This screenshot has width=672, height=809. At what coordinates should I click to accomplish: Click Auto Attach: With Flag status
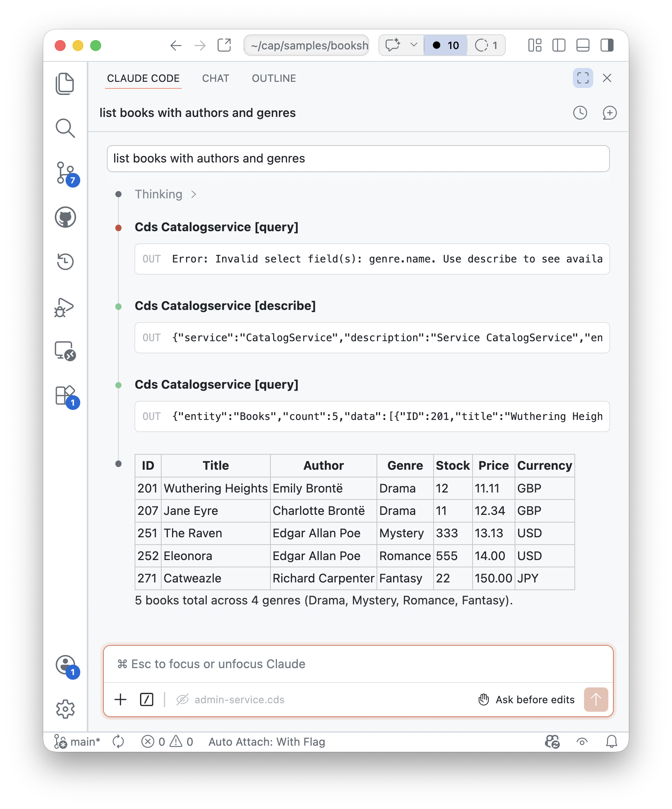pos(267,741)
